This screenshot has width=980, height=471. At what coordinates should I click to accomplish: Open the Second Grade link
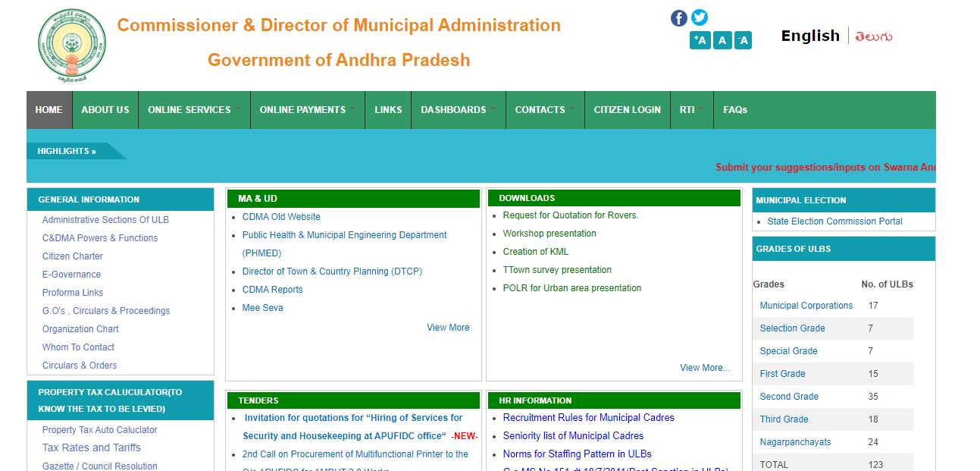tap(789, 397)
